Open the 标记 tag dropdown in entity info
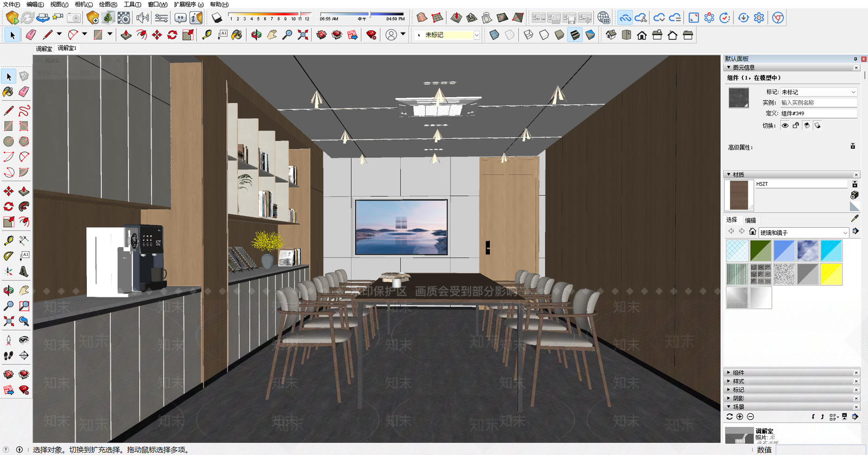The width and height of the screenshot is (868, 455). pyautogui.click(x=819, y=92)
